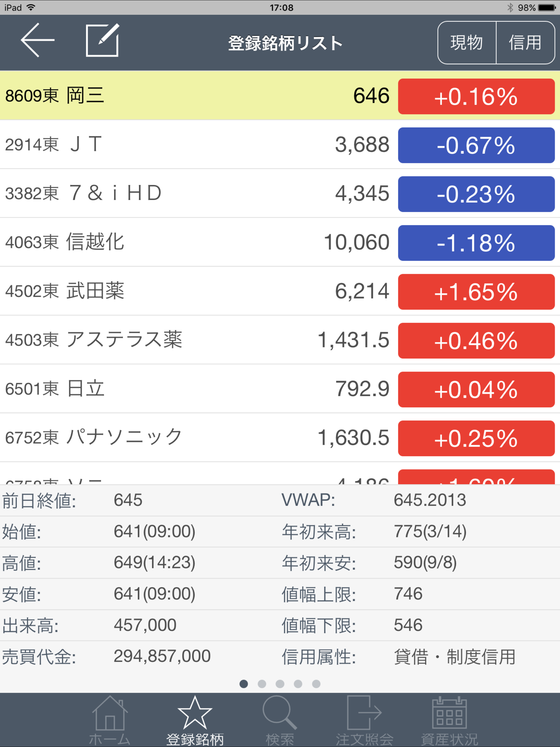Tap the -1.18% badge for 信越化

476,243
